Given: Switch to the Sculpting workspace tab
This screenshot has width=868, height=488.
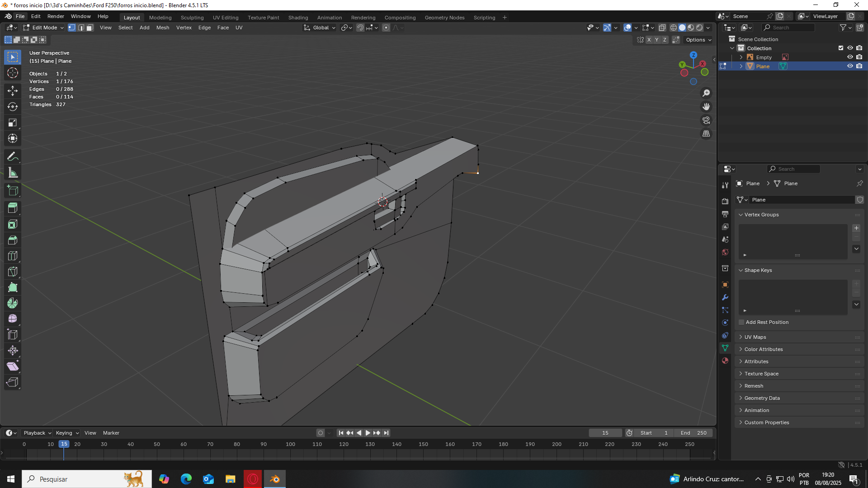Looking at the screenshot, I should point(192,18).
